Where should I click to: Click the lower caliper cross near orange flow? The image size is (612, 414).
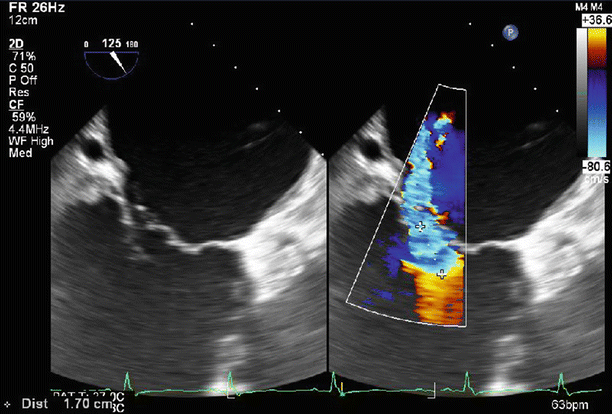(x=443, y=271)
